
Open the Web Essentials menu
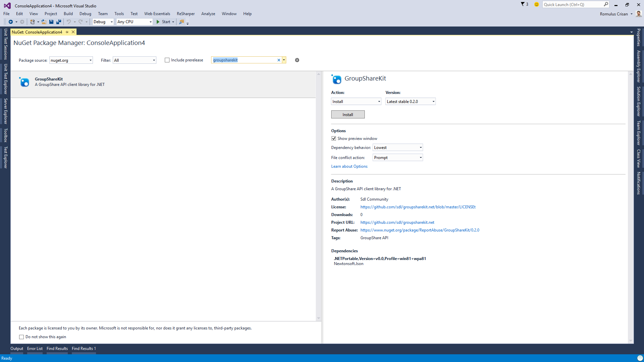tap(157, 14)
